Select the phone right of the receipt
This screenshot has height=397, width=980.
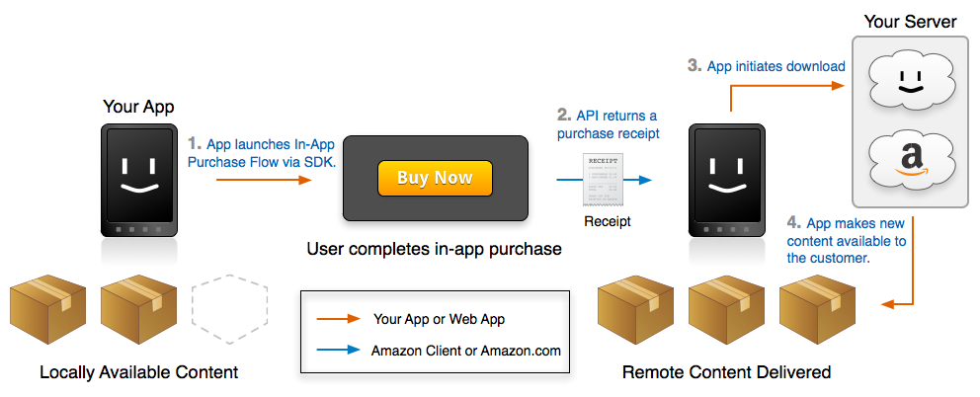(x=725, y=180)
